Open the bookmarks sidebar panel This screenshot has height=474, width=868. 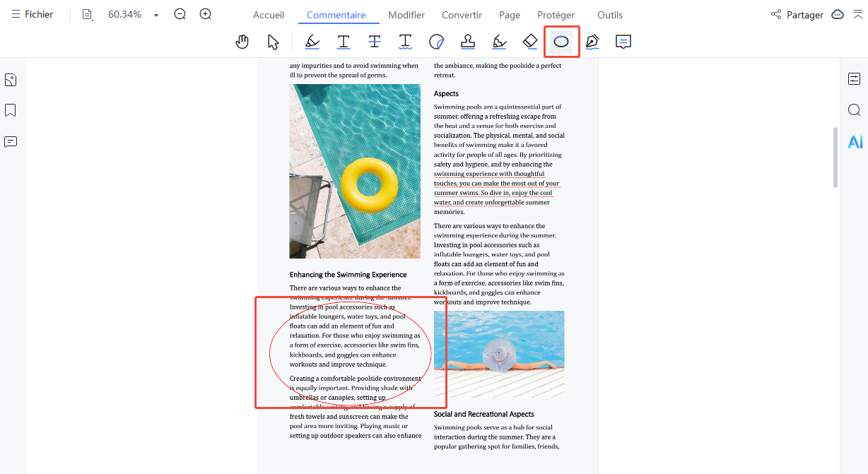11,110
